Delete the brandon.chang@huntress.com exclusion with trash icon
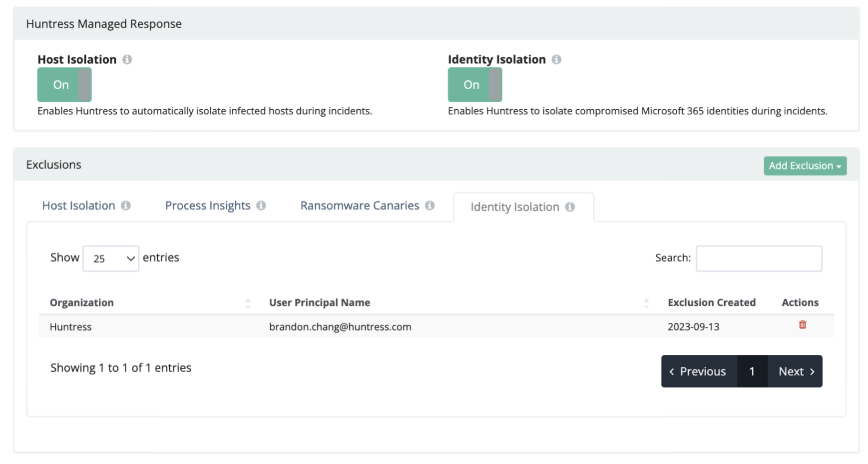 pos(803,325)
